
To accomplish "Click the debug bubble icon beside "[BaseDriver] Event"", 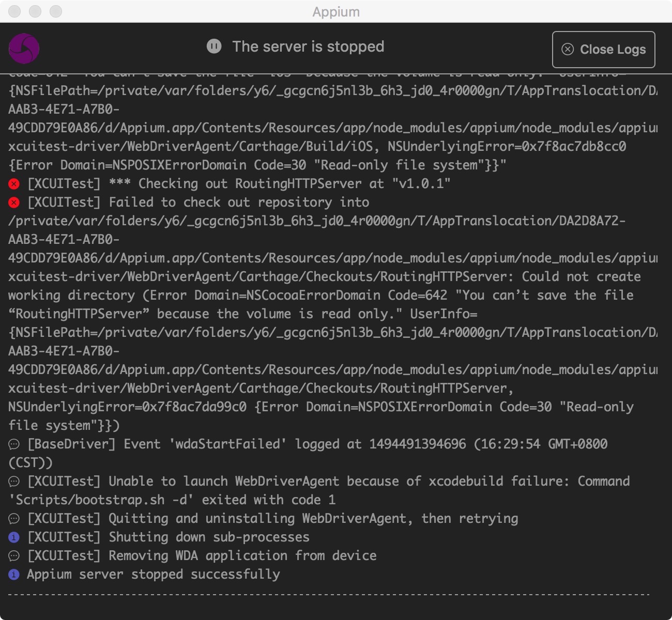I will pos(14,444).
